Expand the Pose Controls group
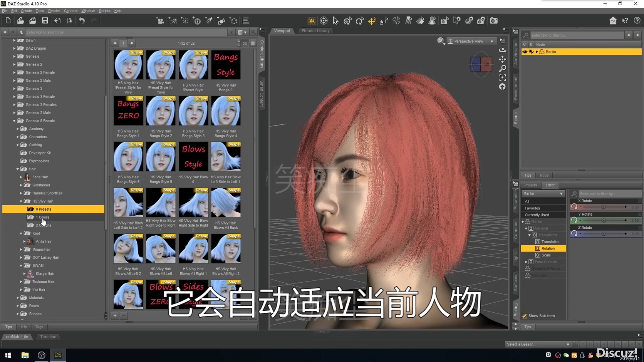Screen dimensions: 644x362 [x=526, y=262]
